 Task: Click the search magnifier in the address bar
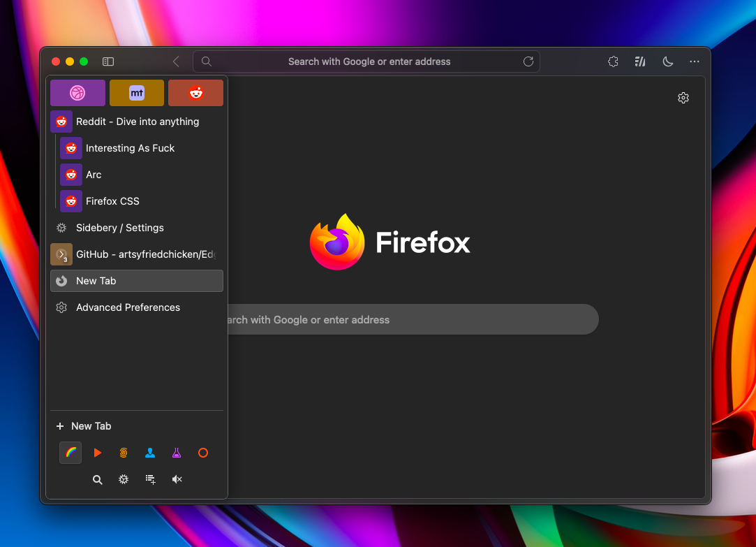207,61
